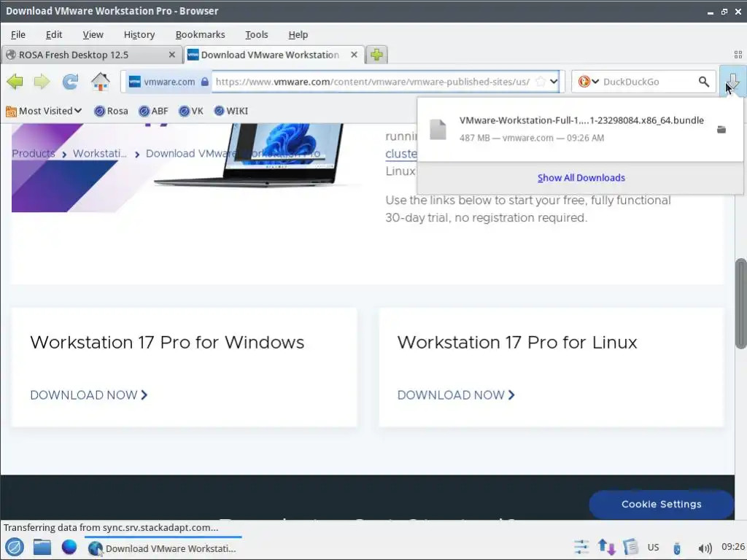Open the History menu
Viewport: 747px width, 560px height.
[x=139, y=34]
